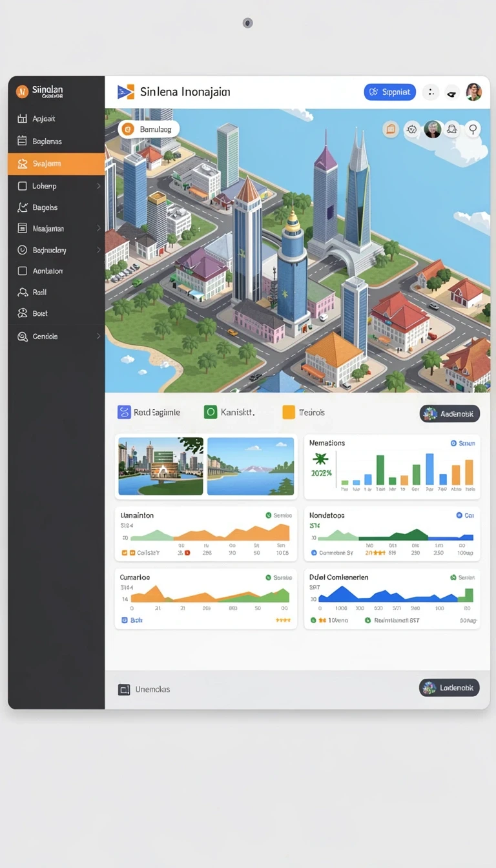The height and width of the screenshot is (868, 496).
Task: Click Semiee link on Cumarloe card
Action: 279,577
